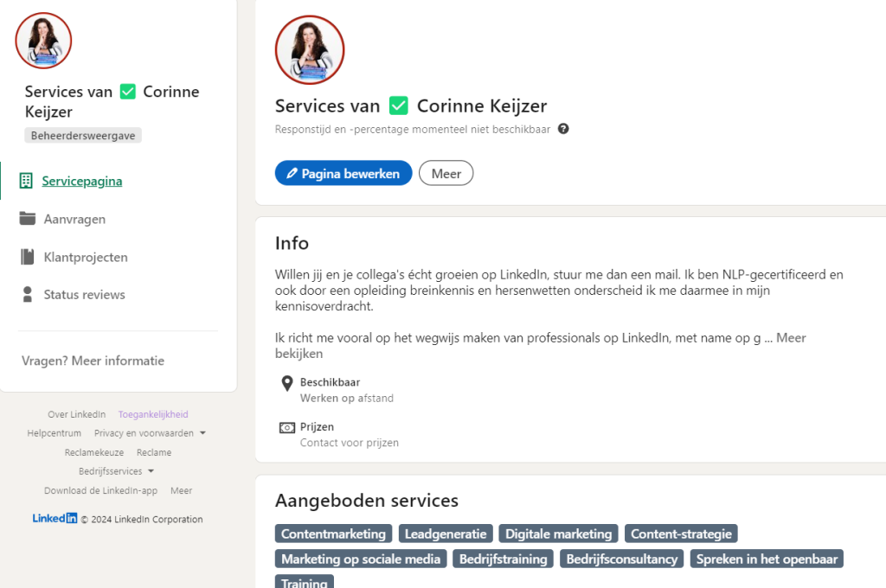The height and width of the screenshot is (588, 886).
Task: Select the Digitale marketing service tag
Action: [x=558, y=534]
